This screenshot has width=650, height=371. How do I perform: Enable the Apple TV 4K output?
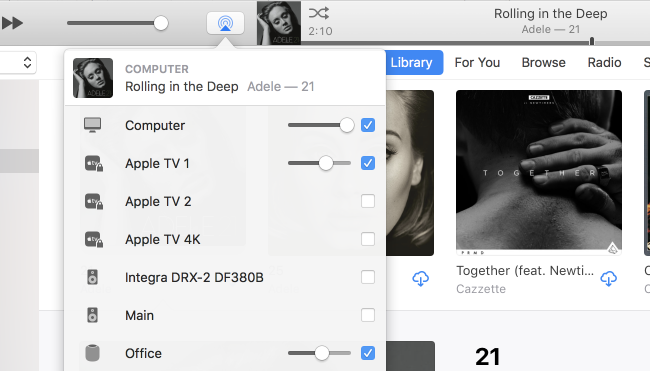click(x=368, y=239)
